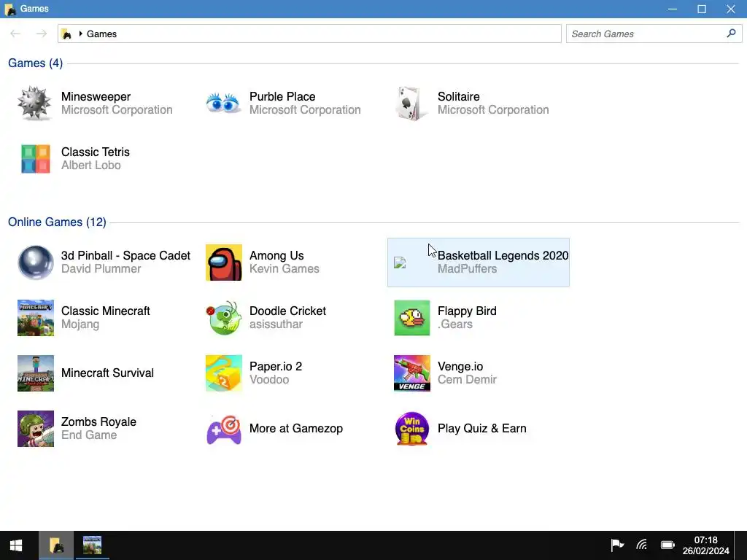
Task: Open the Play Quiz & Earn link text
Action: coord(482,429)
